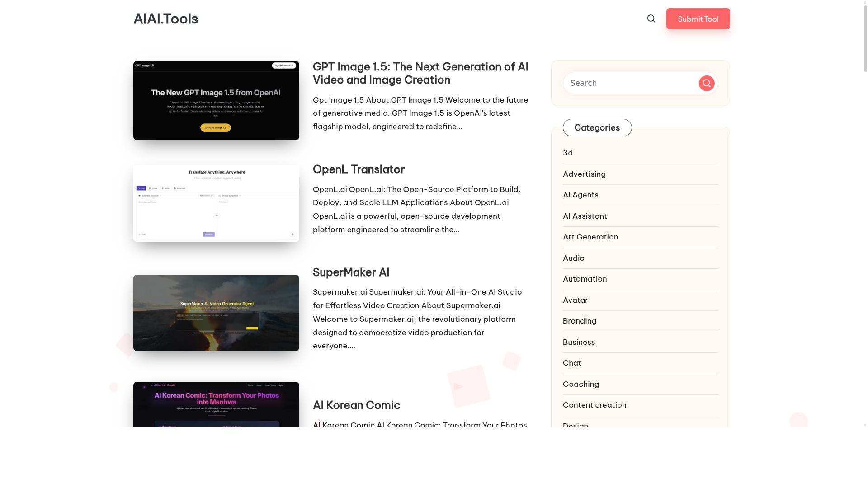This screenshot has height=488, width=868.
Task: Click the SuperMaker AI thumbnail image
Action: (x=216, y=313)
